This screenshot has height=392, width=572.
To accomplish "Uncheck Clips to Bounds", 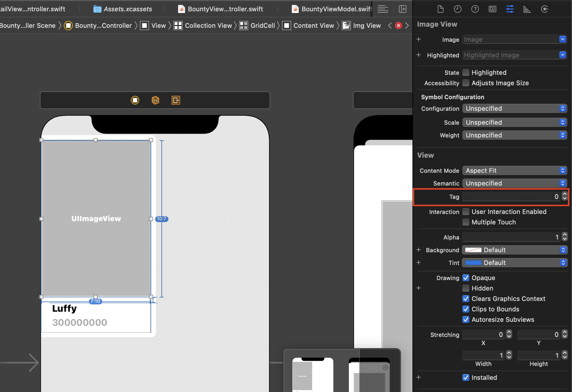I will pos(466,309).
